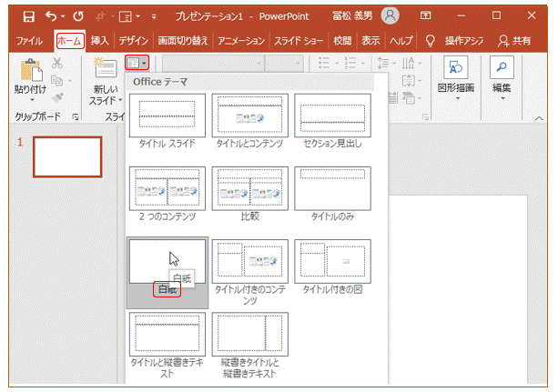Image resolution: width=558 pixels, height=392 pixels.
Task: Open the Shape Drawing (図形描画) tool
Action: point(457,69)
